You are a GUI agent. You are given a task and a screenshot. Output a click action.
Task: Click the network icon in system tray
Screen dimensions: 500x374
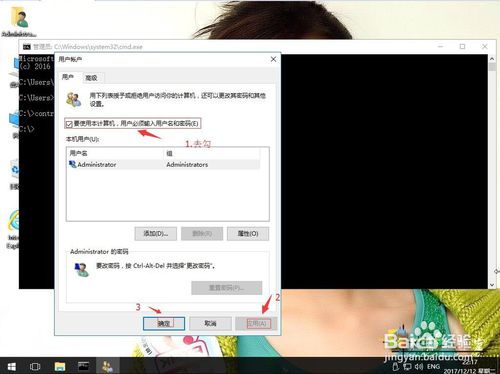tap(407, 367)
